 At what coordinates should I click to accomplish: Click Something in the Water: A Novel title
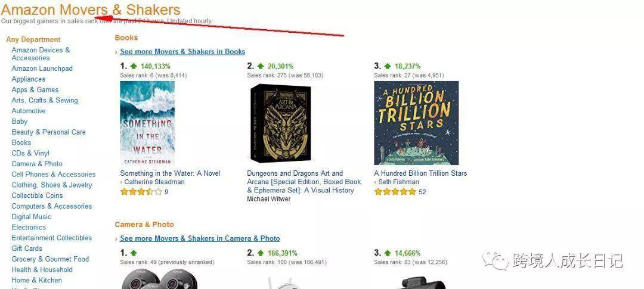pos(170,173)
